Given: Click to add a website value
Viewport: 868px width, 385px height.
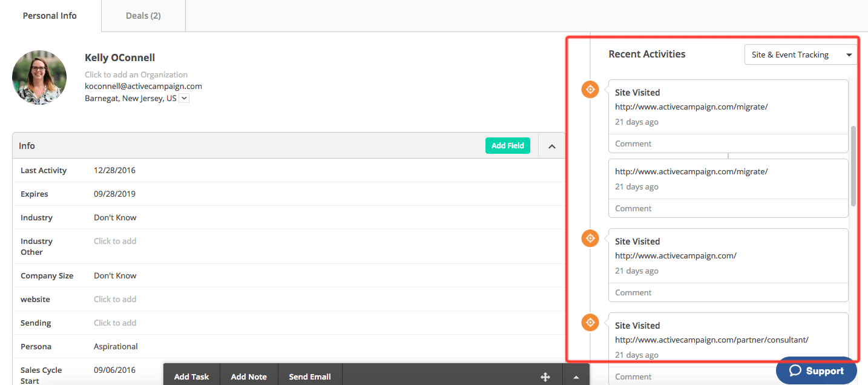Looking at the screenshot, I should 115,299.
